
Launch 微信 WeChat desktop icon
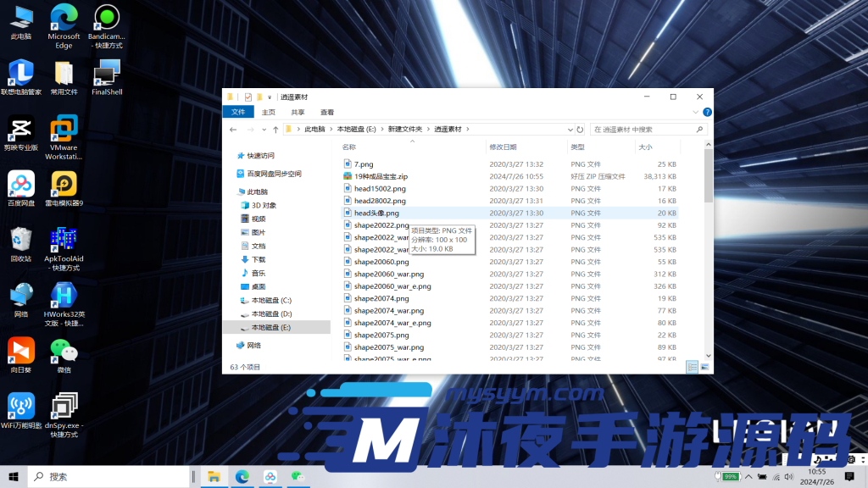pyautogui.click(x=64, y=352)
